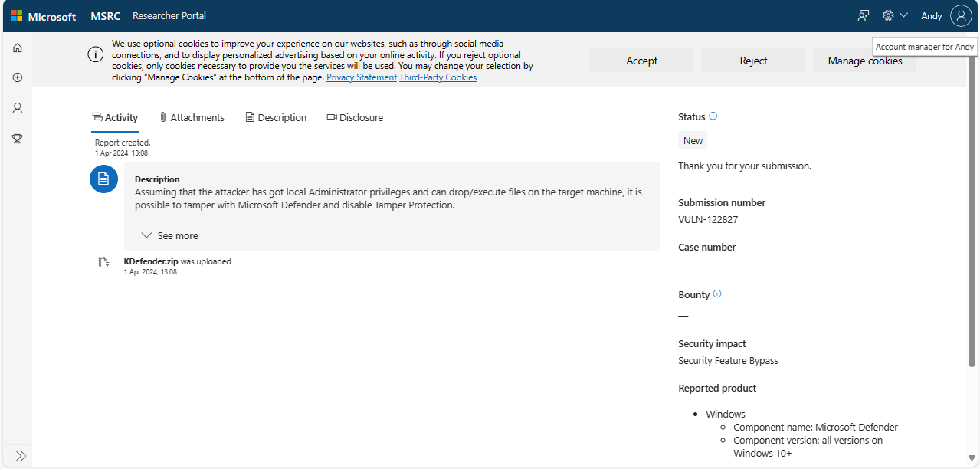This screenshot has height=469, width=980.
Task: Click the Andy account avatar icon
Action: (x=961, y=15)
